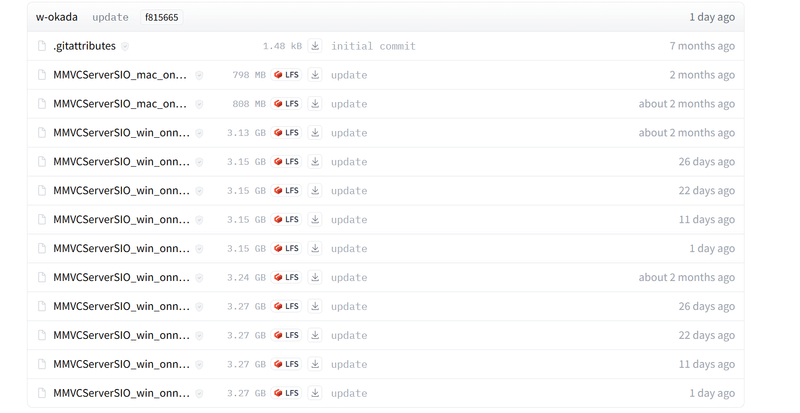Open the 'update' commit on the 3.24 GB row
Image resolution: width=800 pixels, height=413 pixels.
(349, 277)
